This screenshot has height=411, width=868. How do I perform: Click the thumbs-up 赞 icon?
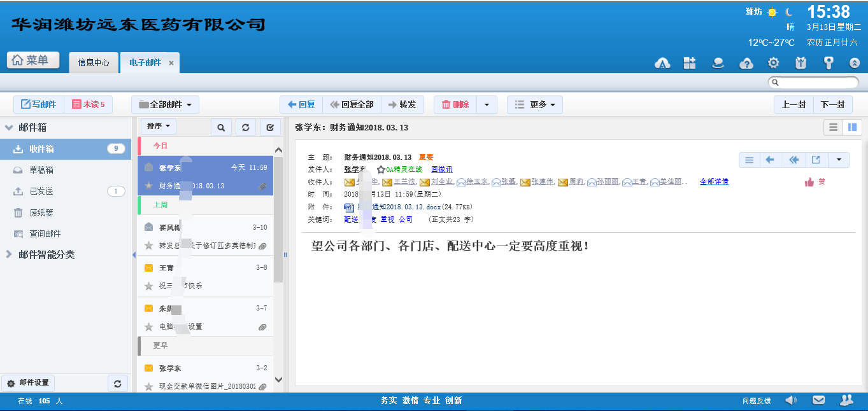point(809,182)
